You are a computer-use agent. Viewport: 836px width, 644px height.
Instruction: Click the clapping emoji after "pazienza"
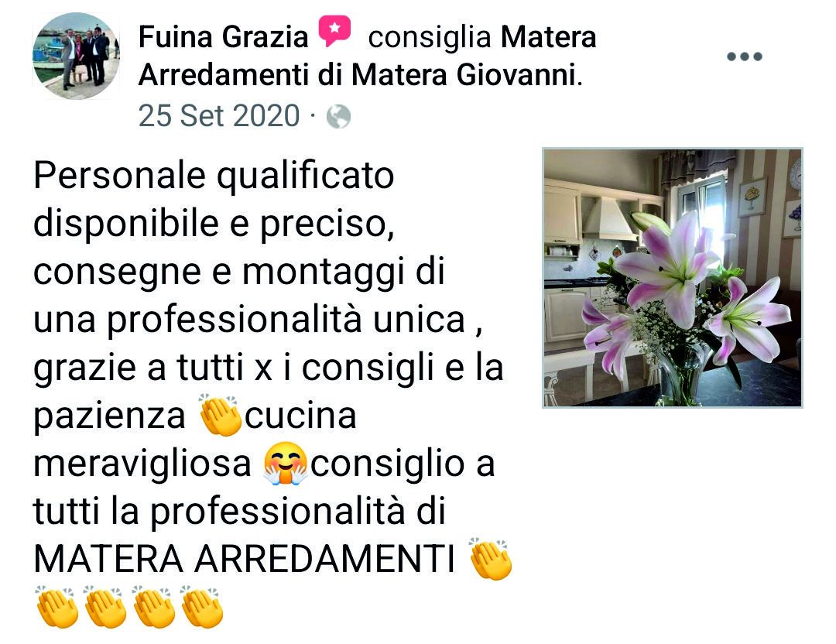click(x=220, y=416)
